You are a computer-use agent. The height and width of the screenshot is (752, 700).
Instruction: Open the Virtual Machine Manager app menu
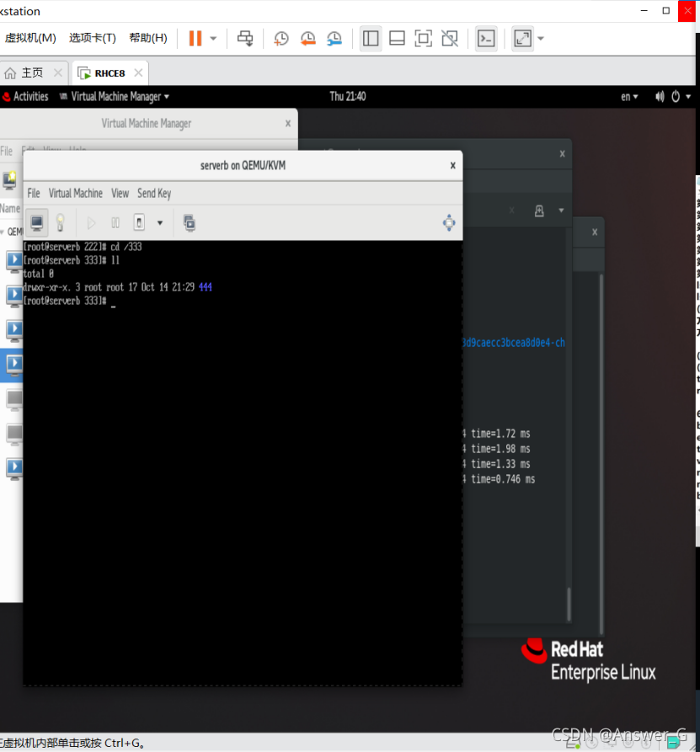115,96
